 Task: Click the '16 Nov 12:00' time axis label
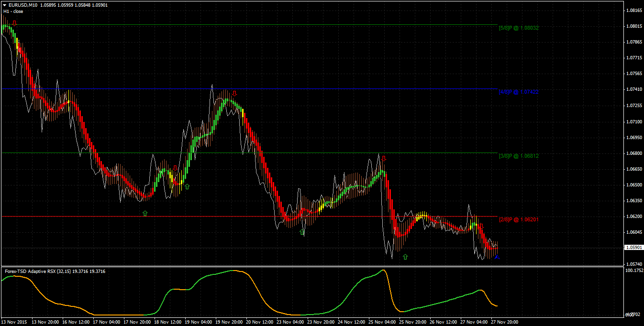[75, 322]
